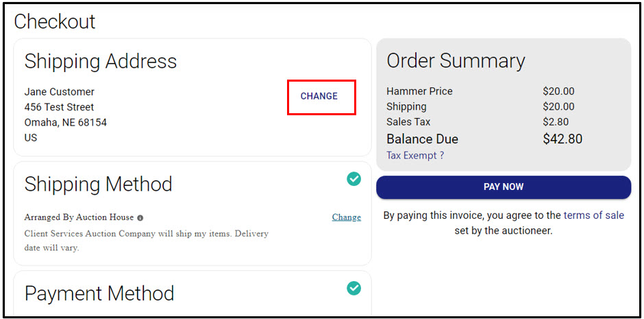Click the 456 Test Street address line
Viewport: 644px width, 319px height.
[x=59, y=107]
